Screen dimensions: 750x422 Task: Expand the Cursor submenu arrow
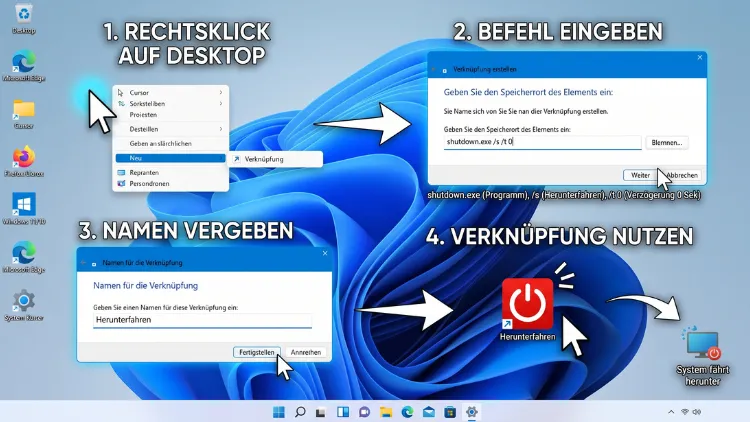[x=221, y=92]
